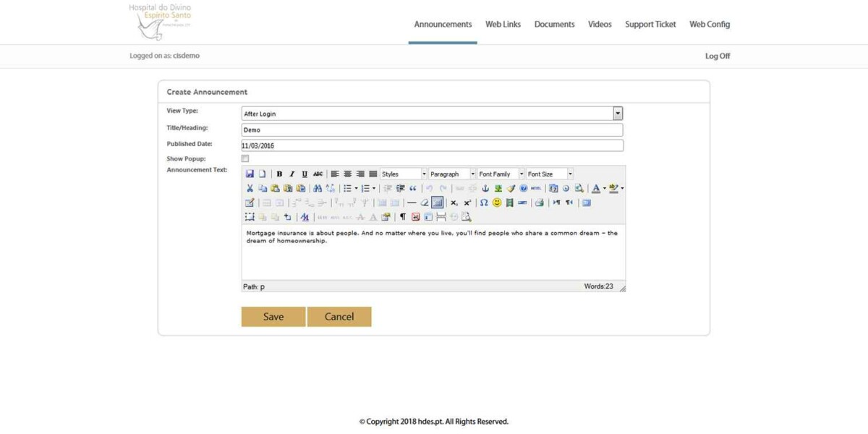Viewport: 868px width, 434px height.
Task: Apply bold formatting to the announcement text
Action: (278, 174)
